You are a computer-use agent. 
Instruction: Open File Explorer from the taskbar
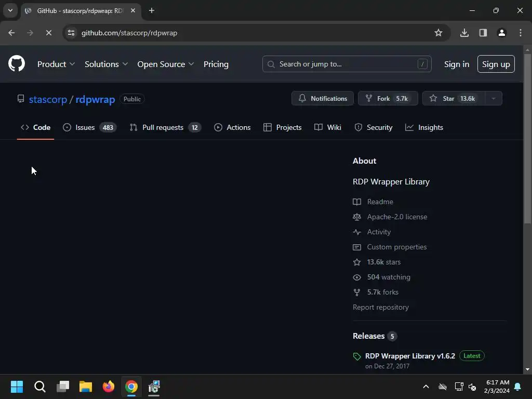click(86, 387)
